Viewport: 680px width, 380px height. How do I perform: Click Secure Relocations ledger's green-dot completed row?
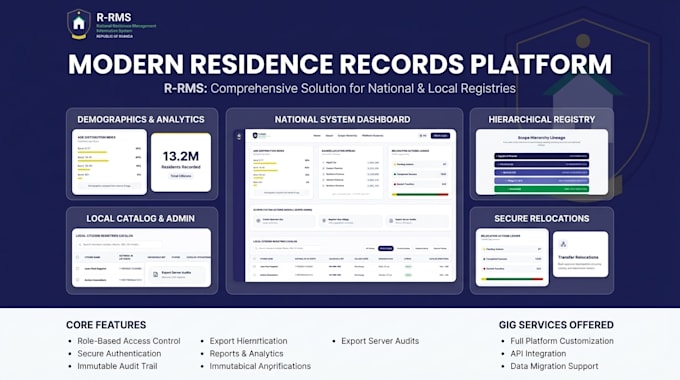[x=512, y=259]
